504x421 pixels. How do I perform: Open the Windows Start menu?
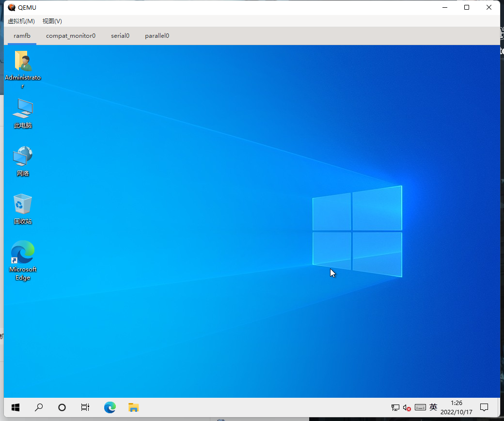click(16, 407)
